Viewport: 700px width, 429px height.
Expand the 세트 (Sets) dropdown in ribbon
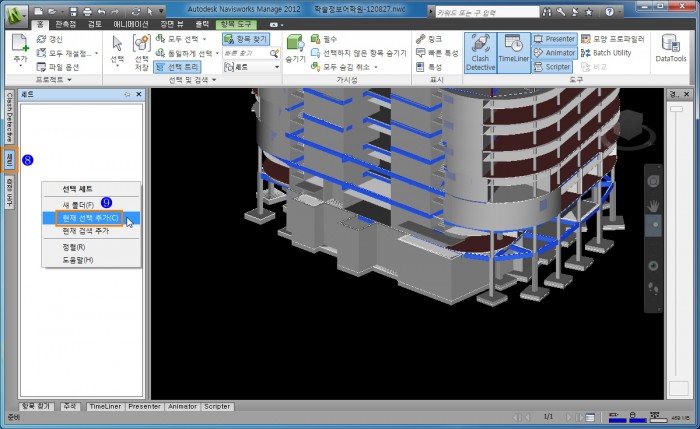coord(276,67)
